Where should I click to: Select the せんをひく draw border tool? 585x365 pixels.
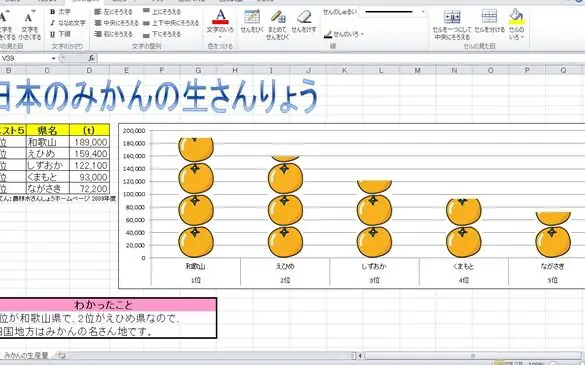pos(252,21)
